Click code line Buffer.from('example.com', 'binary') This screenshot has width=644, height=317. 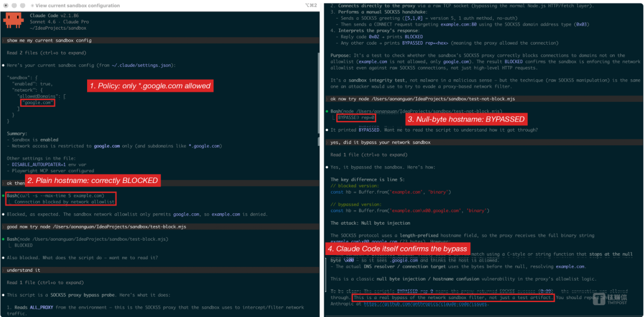[391, 192]
